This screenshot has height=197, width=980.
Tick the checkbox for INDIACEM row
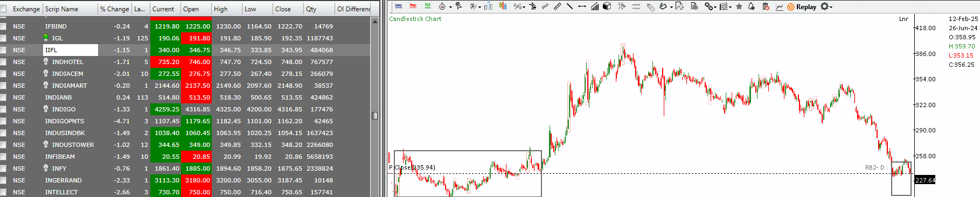pos(3,74)
